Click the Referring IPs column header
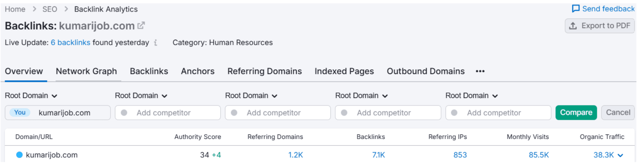644x167 pixels. (448, 137)
